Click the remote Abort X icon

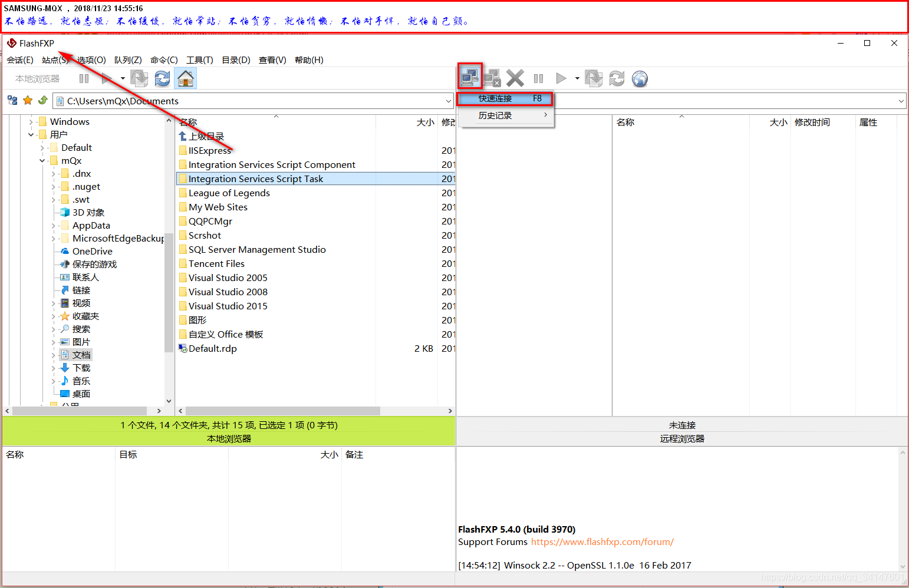pos(515,78)
